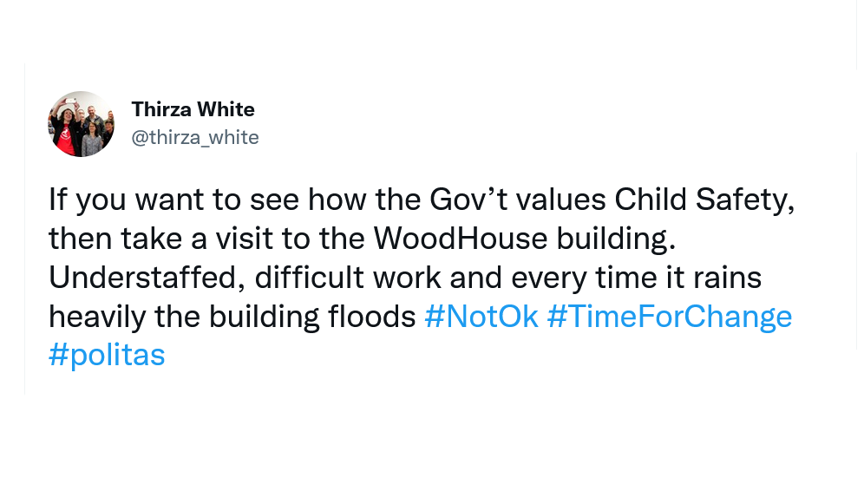Viewport: 864px width, 504px height.
Task: Click the display name Thirza White
Action: click(193, 109)
